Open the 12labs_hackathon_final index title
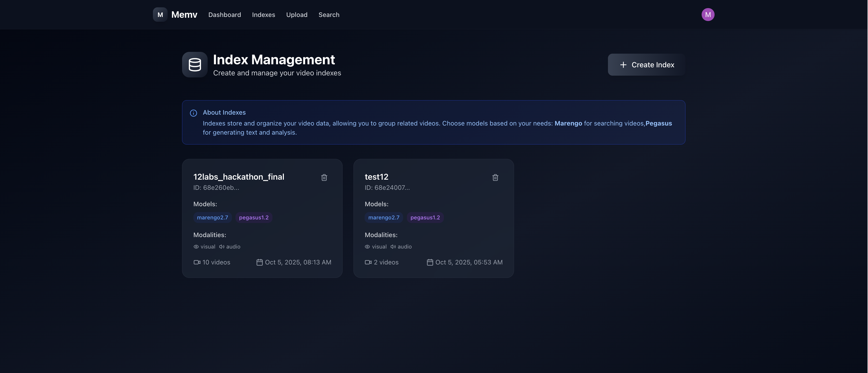Screen dimensions: 868x373 (239, 177)
